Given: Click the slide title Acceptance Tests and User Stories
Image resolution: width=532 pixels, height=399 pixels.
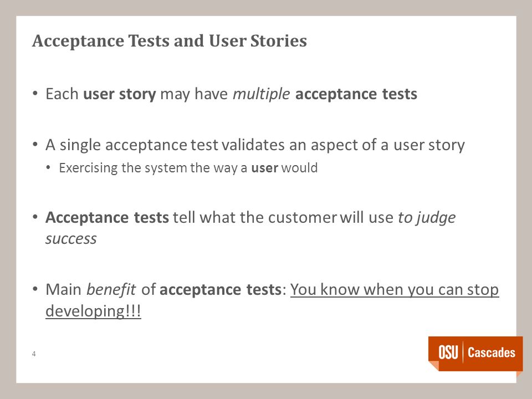Looking at the screenshot, I should [x=170, y=41].
